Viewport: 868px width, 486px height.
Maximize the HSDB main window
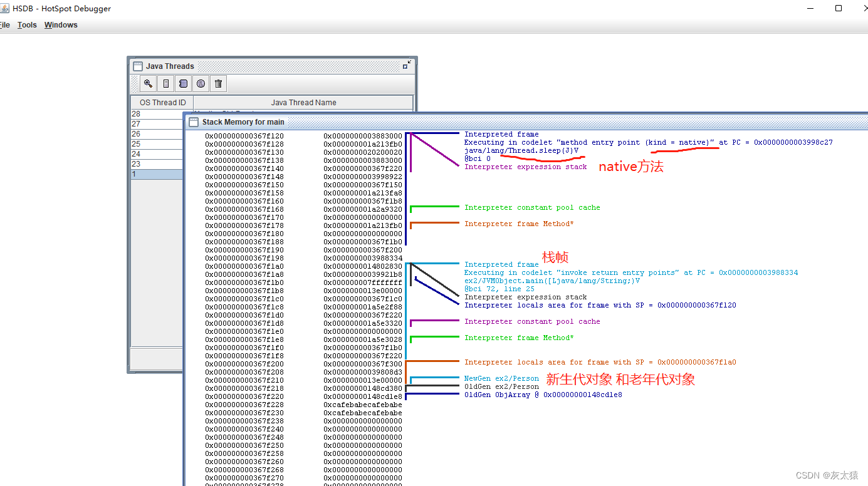(839, 8)
